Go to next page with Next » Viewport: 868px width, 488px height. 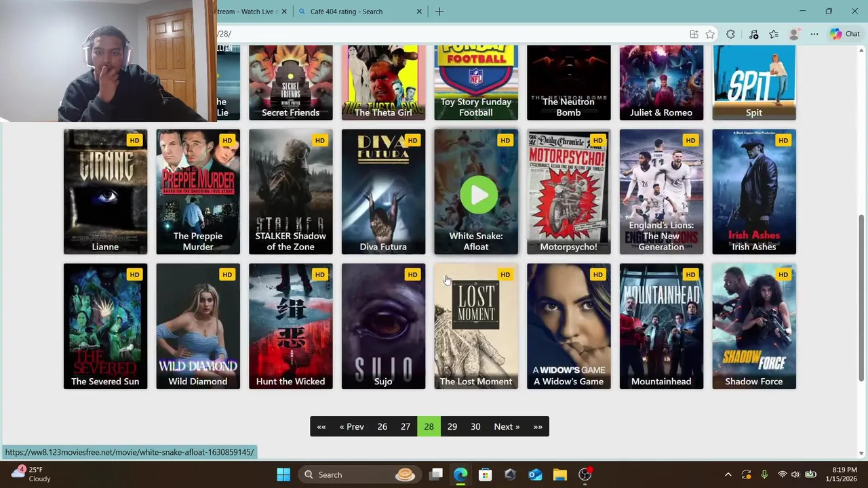click(x=507, y=426)
